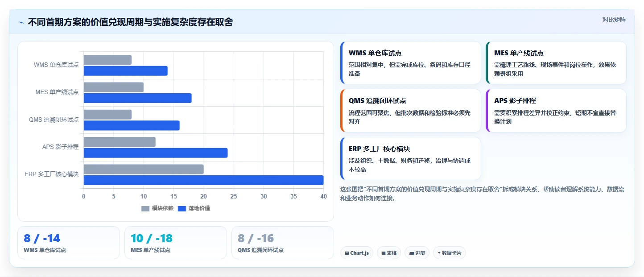This screenshot has width=644, height=277.
Task: Click the icon in the 进度 chip
Action: 411,253
